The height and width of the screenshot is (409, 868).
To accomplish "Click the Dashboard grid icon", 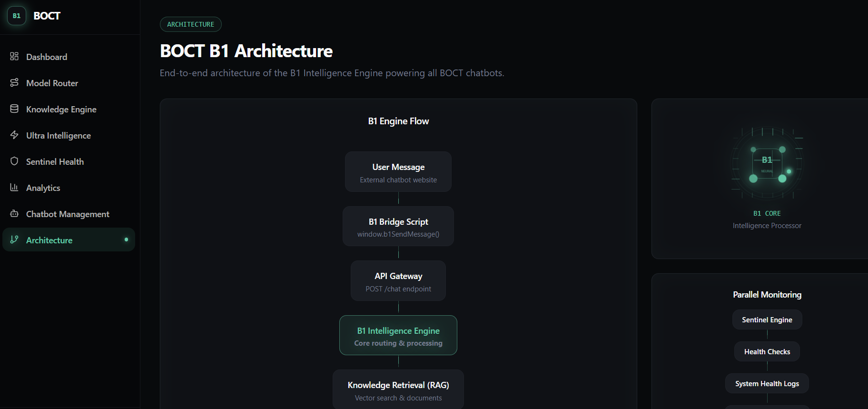I will tap(14, 56).
